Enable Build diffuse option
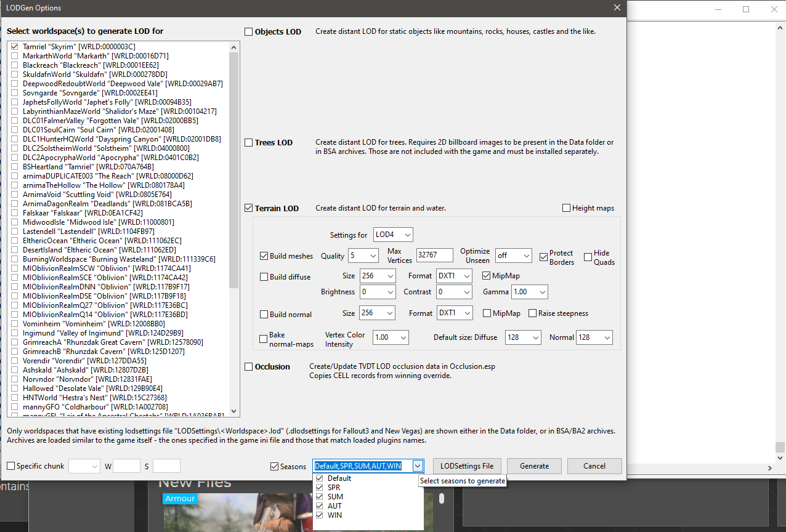This screenshot has width=786, height=532. point(264,276)
